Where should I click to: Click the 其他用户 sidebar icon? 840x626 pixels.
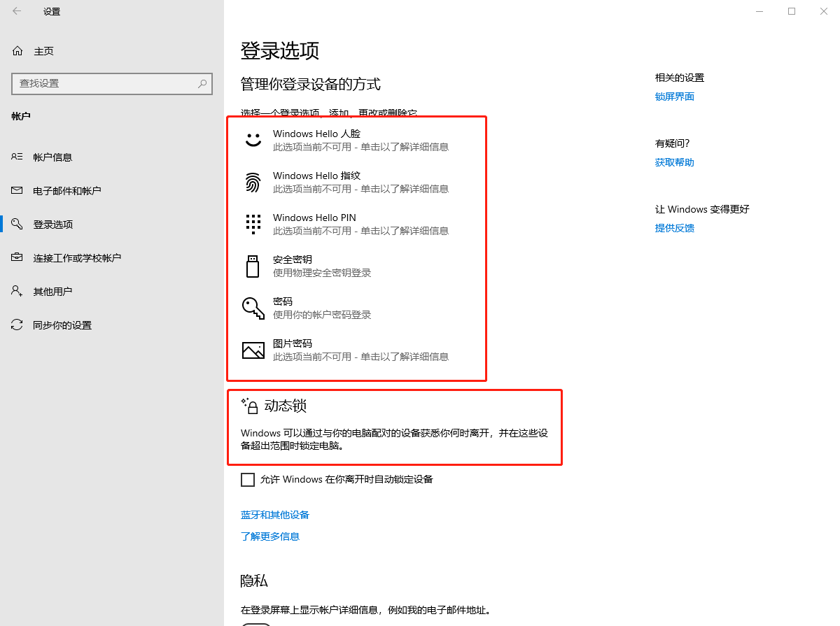point(20,291)
